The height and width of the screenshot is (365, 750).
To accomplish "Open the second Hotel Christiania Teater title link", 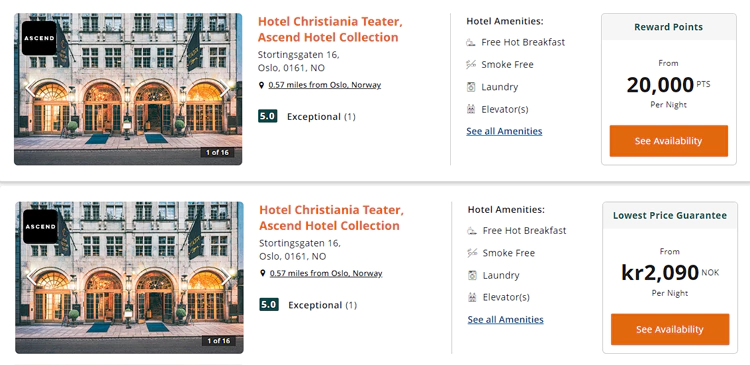I will 331,218.
